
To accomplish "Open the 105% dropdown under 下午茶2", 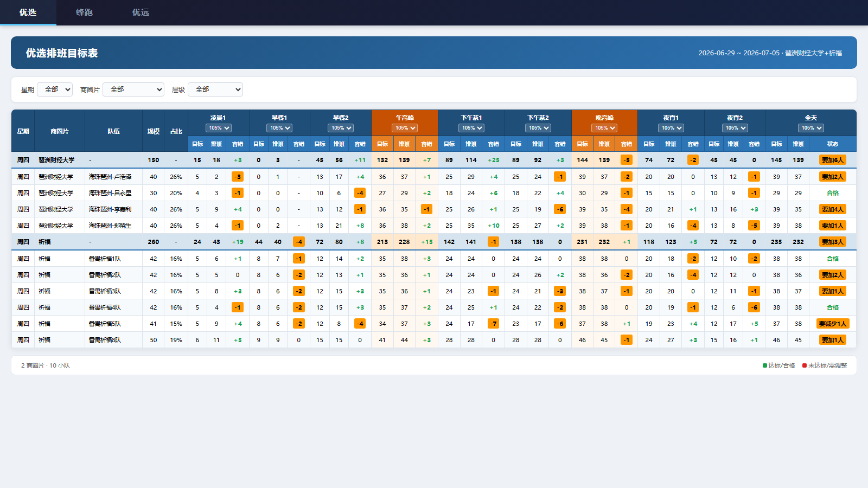I will point(538,128).
